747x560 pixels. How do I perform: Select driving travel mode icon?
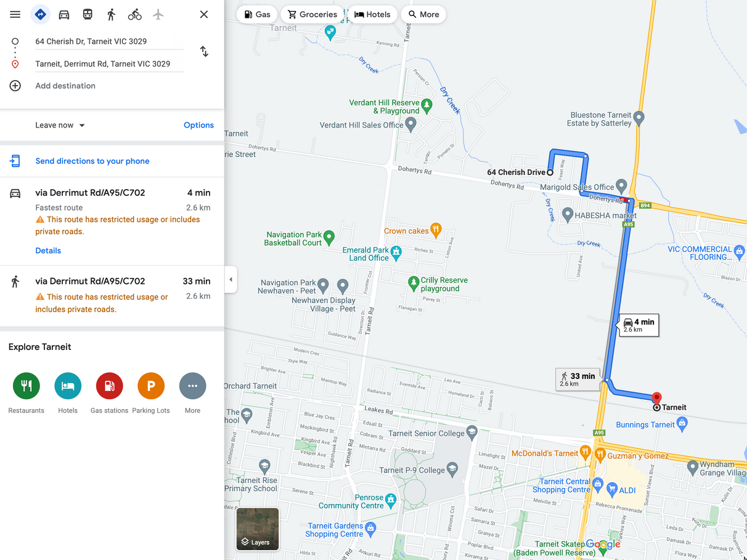pyautogui.click(x=64, y=14)
